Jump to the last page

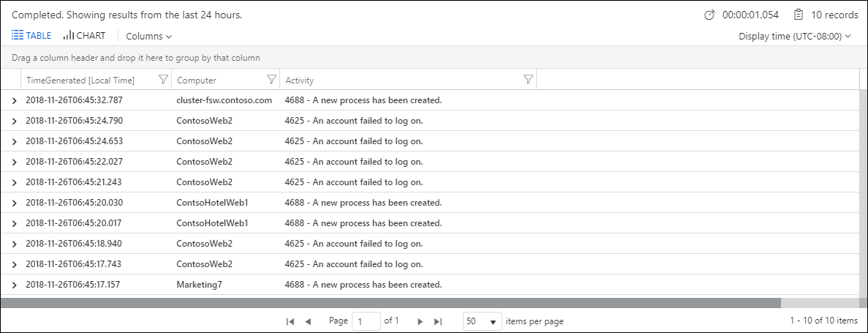click(x=438, y=321)
